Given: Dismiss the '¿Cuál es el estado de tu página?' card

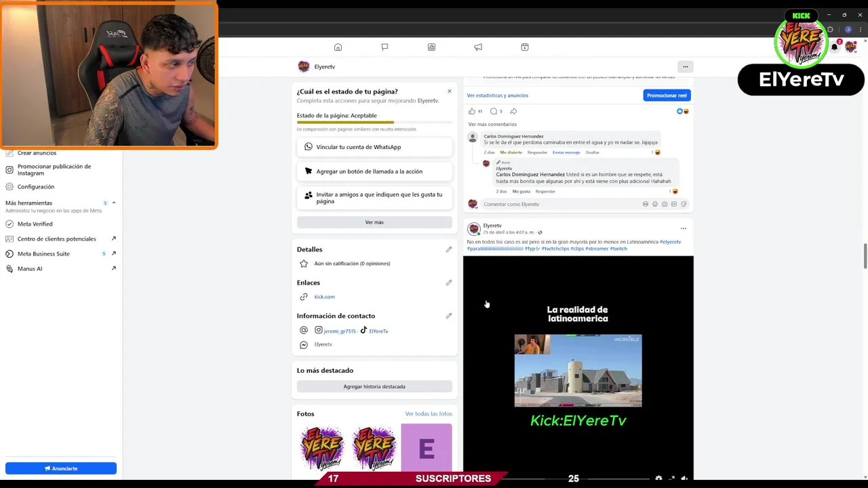Looking at the screenshot, I should pyautogui.click(x=449, y=91).
